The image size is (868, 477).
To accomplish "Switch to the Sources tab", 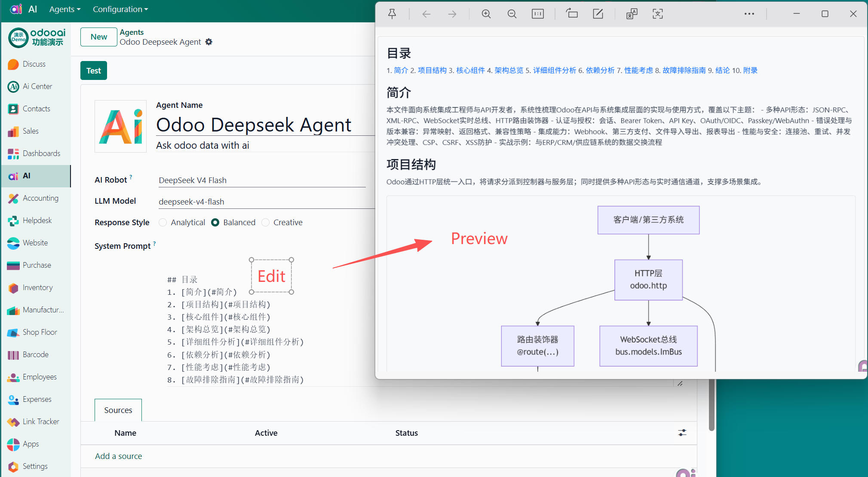I will coord(118,410).
